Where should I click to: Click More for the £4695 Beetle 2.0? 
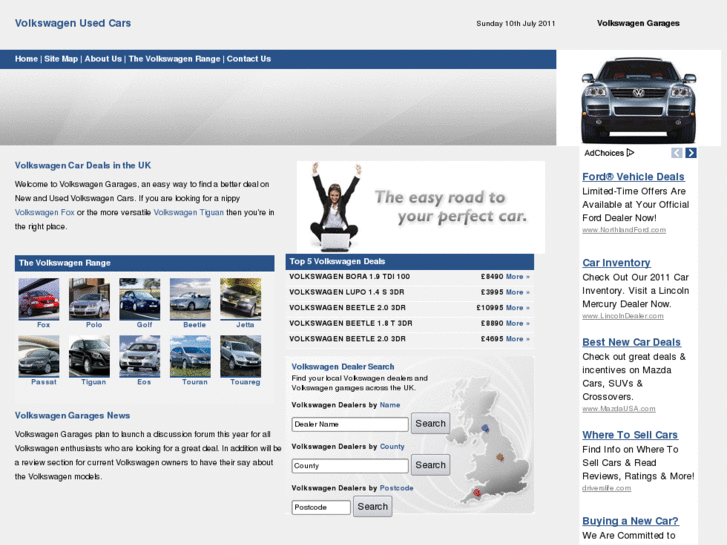tap(517, 339)
